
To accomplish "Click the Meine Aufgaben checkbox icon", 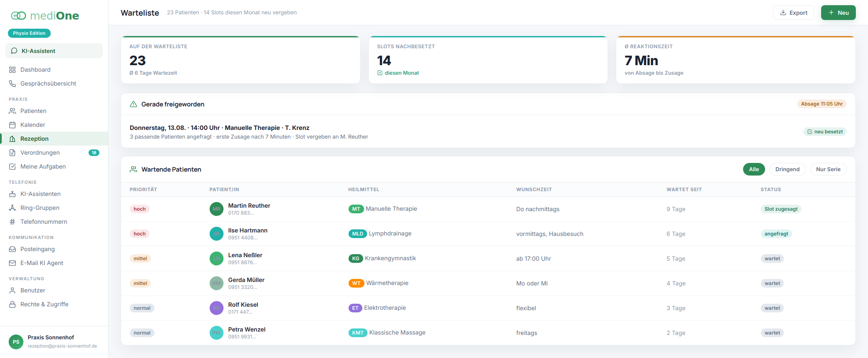I will [x=13, y=166].
